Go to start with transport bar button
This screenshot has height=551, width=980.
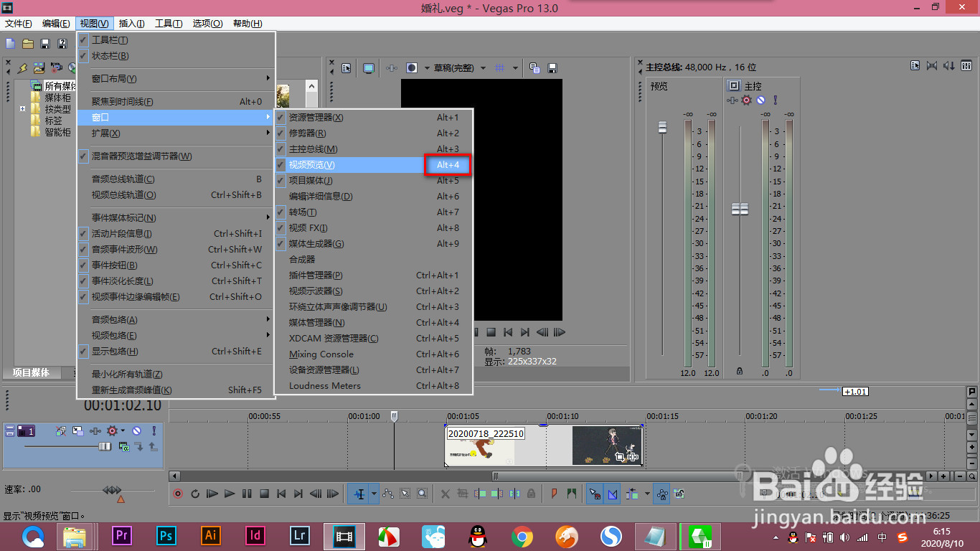281,494
